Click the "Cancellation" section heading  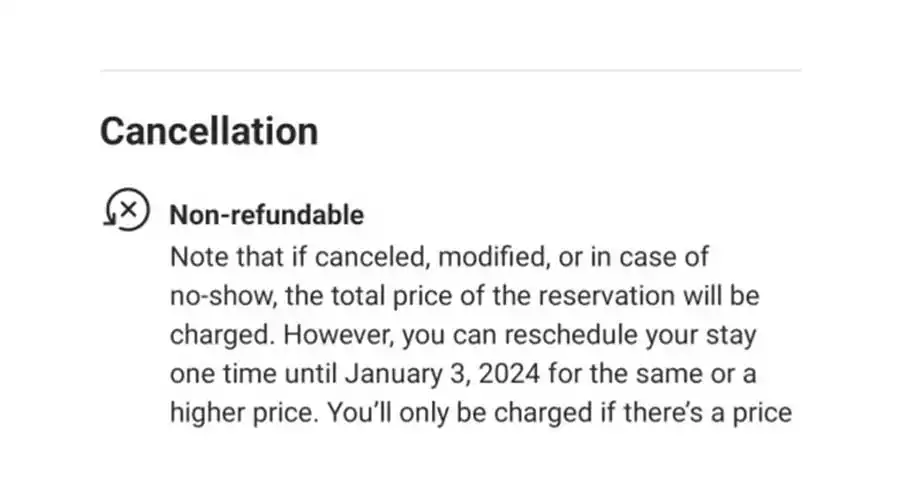tap(209, 131)
